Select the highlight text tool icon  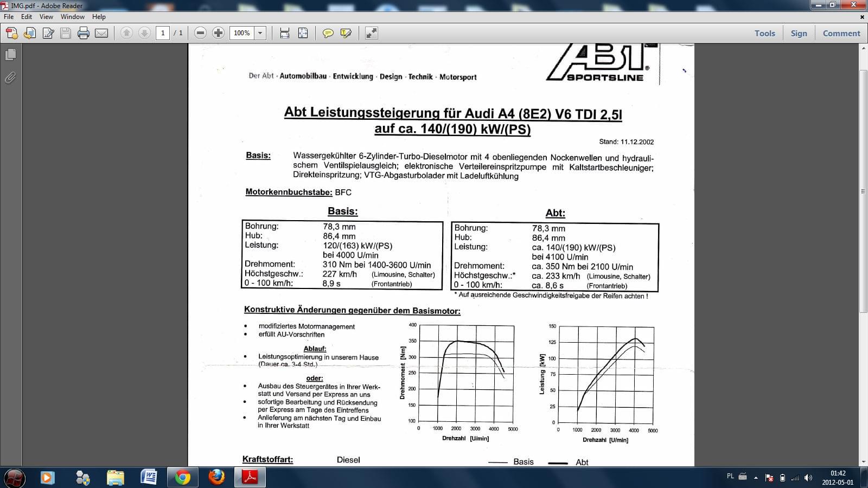pos(346,33)
